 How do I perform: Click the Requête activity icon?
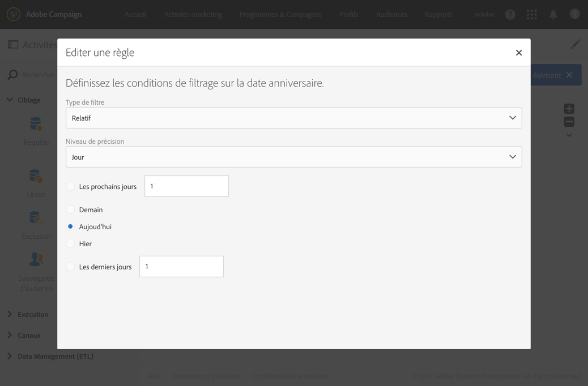click(x=36, y=125)
